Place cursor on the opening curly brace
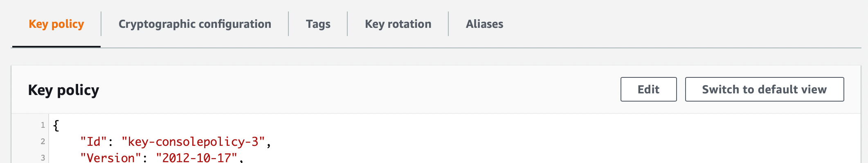868x163 pixels. pos(56,125)
